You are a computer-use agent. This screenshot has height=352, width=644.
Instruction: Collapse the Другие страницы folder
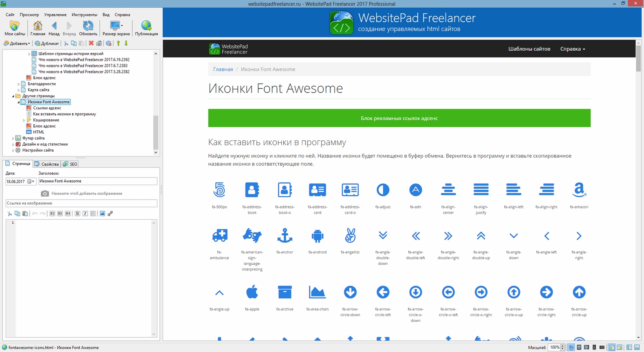pos(13,96)
